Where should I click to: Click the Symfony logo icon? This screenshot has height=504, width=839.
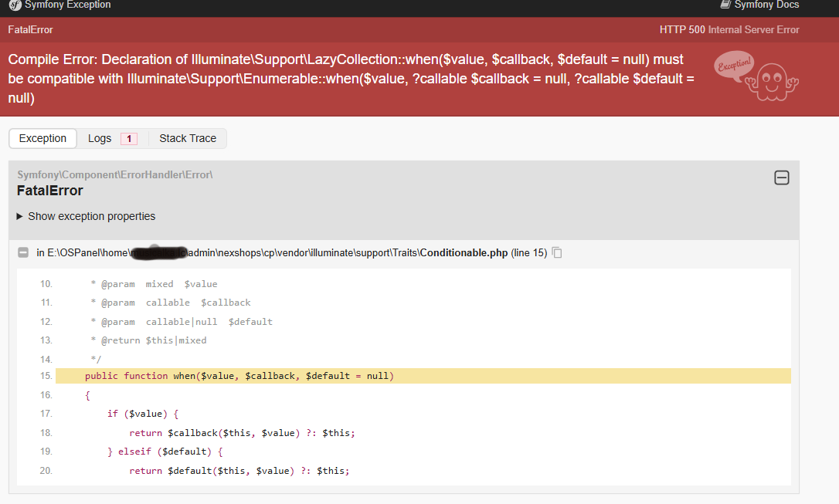[x=14, y=5]
